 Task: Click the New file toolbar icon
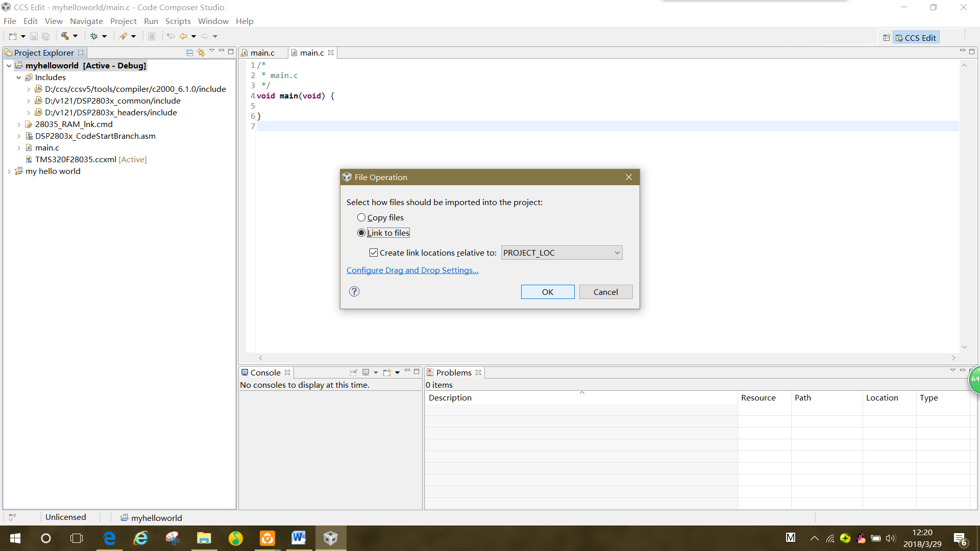coord(13,36)
